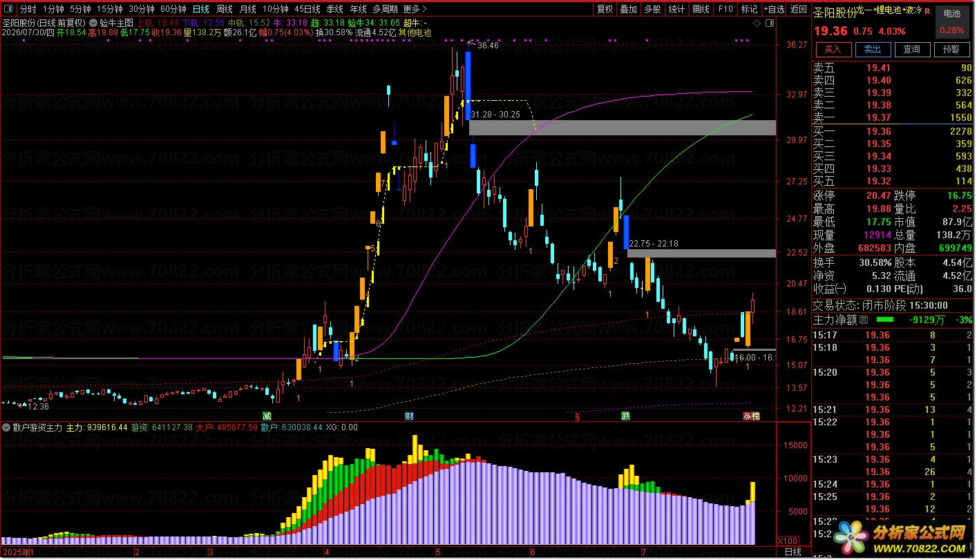Screen dimensions: 977x560
Task: Click the upper gray 31.28 - 30.25 gap zone
Action: (x=622, y=127)
